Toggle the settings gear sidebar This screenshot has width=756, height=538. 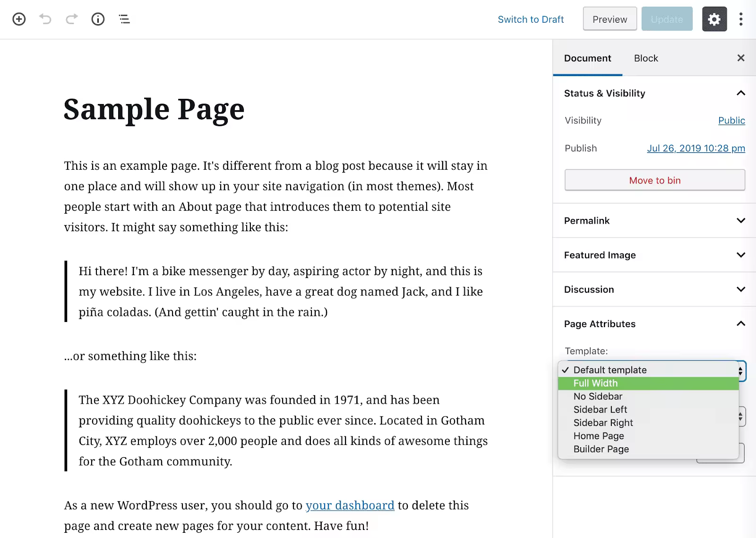point(714,19)
